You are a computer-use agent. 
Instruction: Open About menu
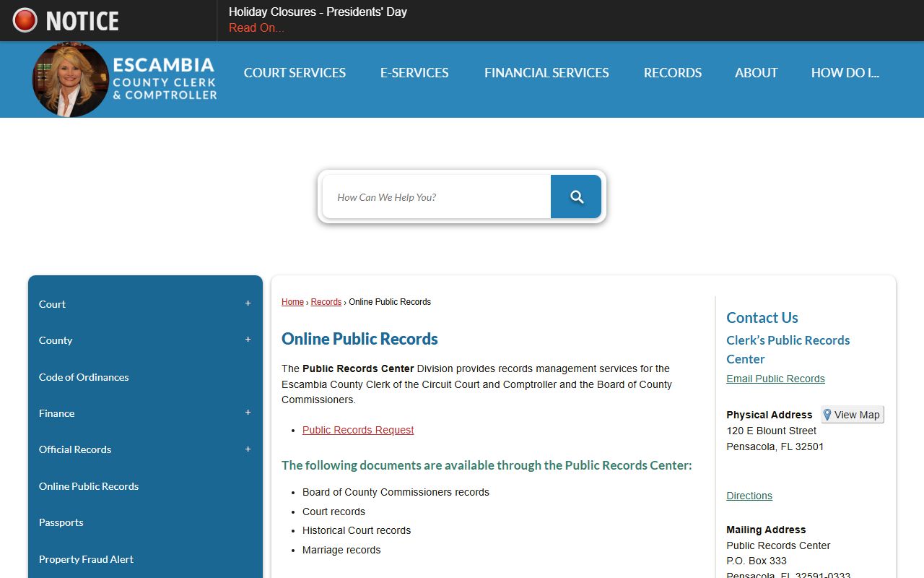click(x=756, y=73)
